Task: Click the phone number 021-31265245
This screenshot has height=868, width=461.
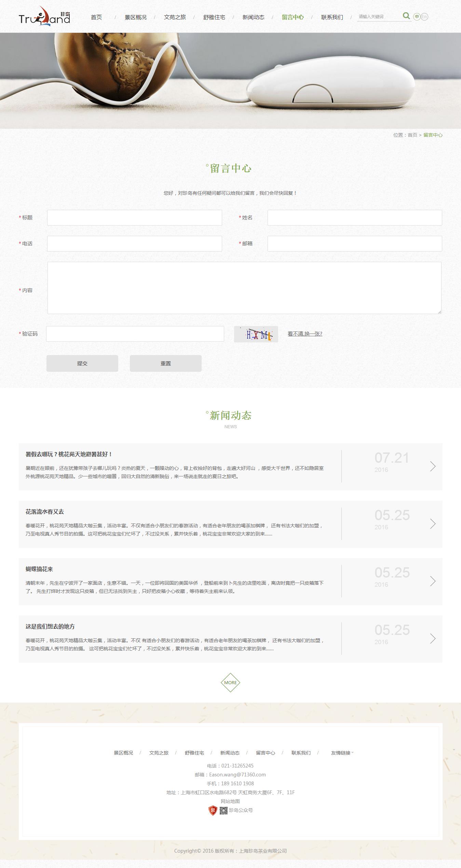Action: (x=238, y=766)
